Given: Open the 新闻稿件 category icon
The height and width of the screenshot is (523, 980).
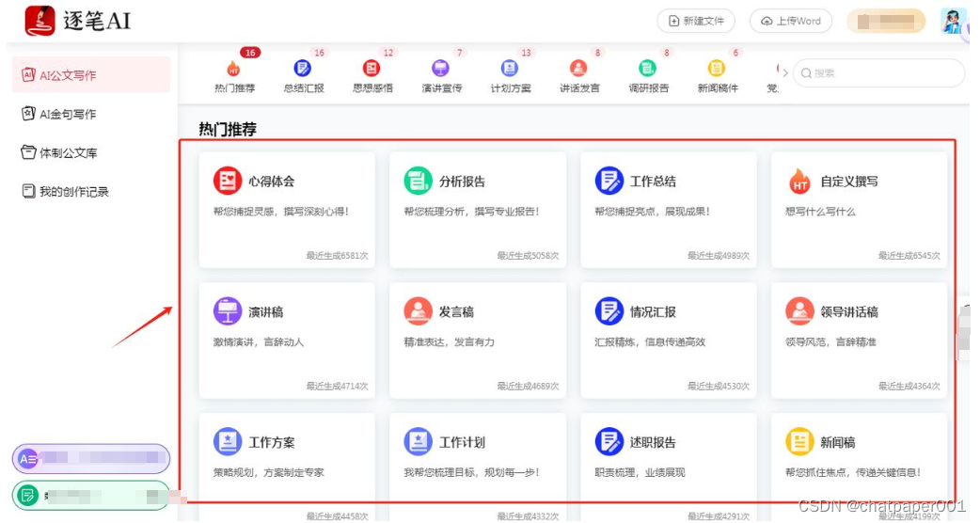Looking at the screenshot, I should tap(717, 68).
